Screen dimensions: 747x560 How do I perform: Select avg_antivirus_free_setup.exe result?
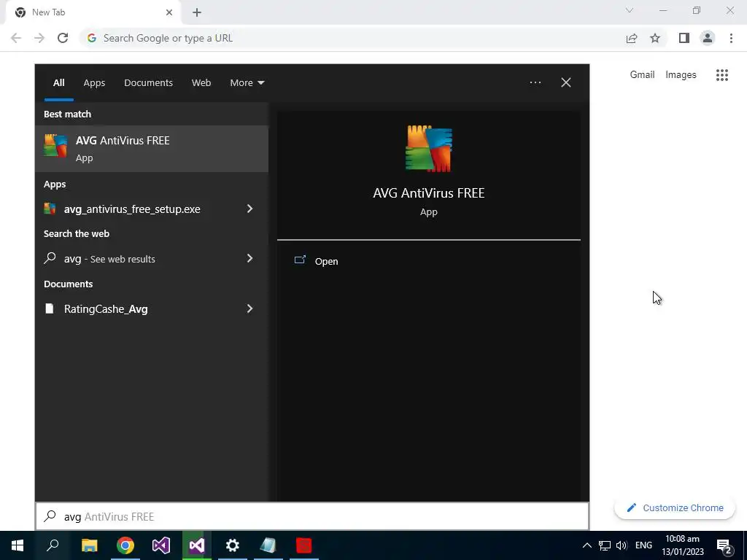pyautogui.click(x=132, y=209)
